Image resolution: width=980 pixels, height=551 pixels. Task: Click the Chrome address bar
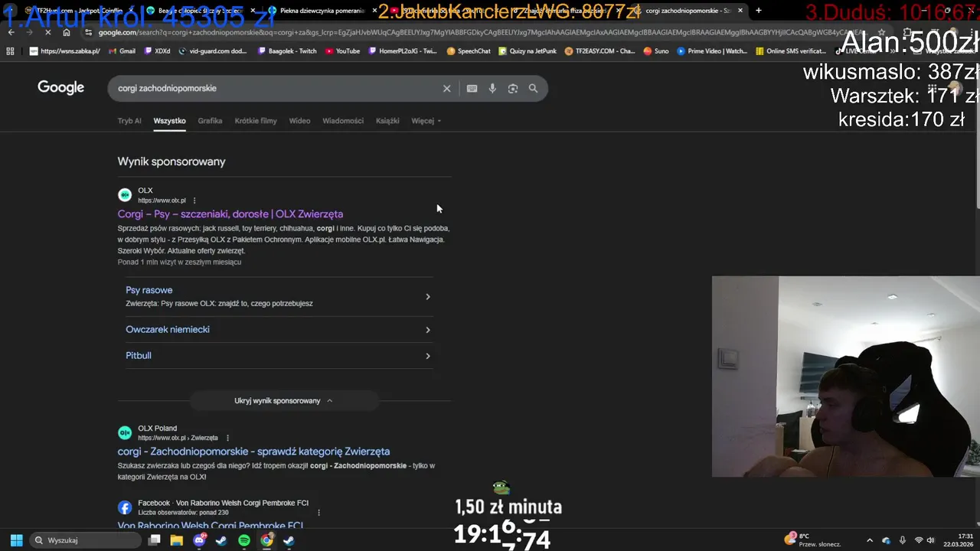(475, 32)
